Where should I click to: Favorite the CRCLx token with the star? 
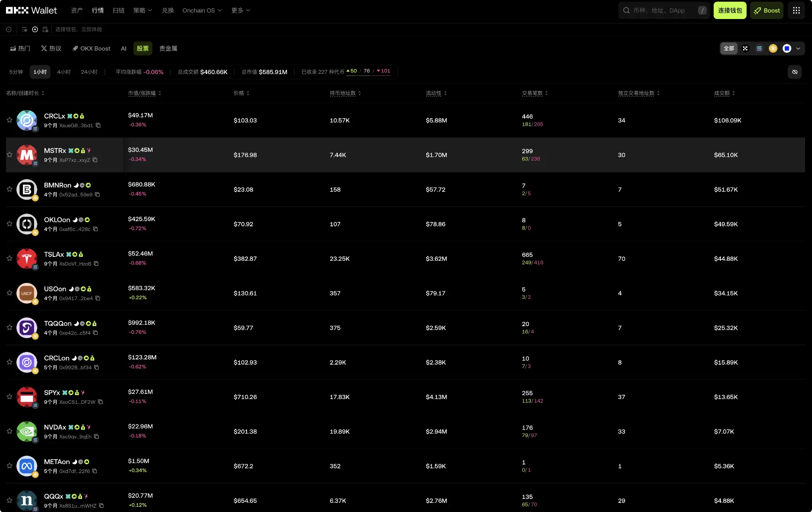[x=9, y=120]
